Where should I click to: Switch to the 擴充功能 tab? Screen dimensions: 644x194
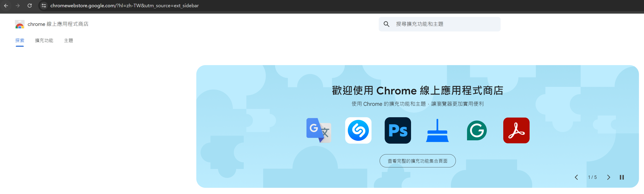[44, 40]
